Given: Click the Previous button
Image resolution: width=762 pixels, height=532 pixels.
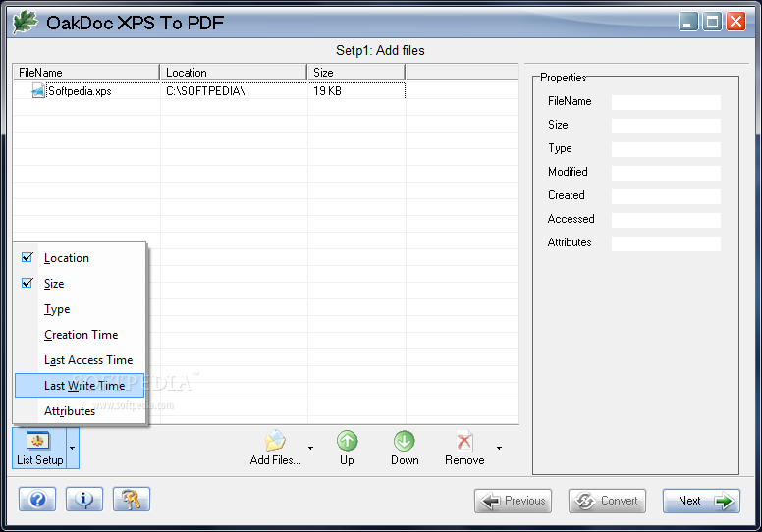Looking at the screenshot, I should pos(513,501).
